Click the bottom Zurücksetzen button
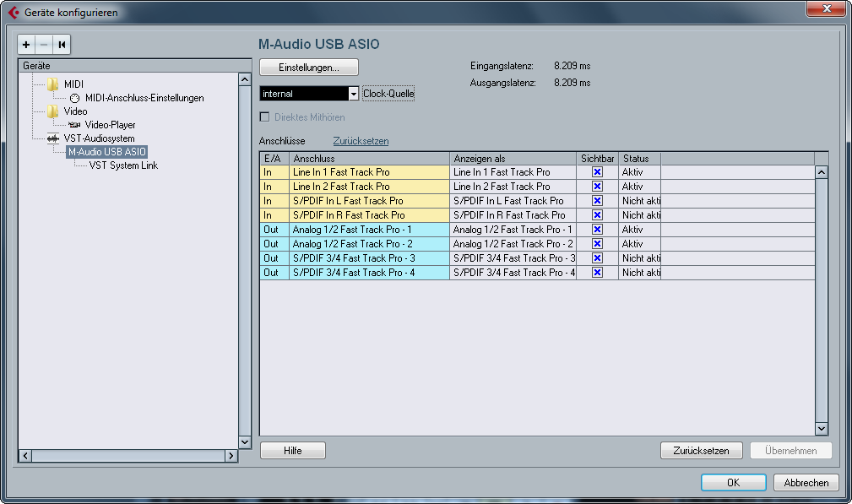852x504 pixels. tap(702, 450)
